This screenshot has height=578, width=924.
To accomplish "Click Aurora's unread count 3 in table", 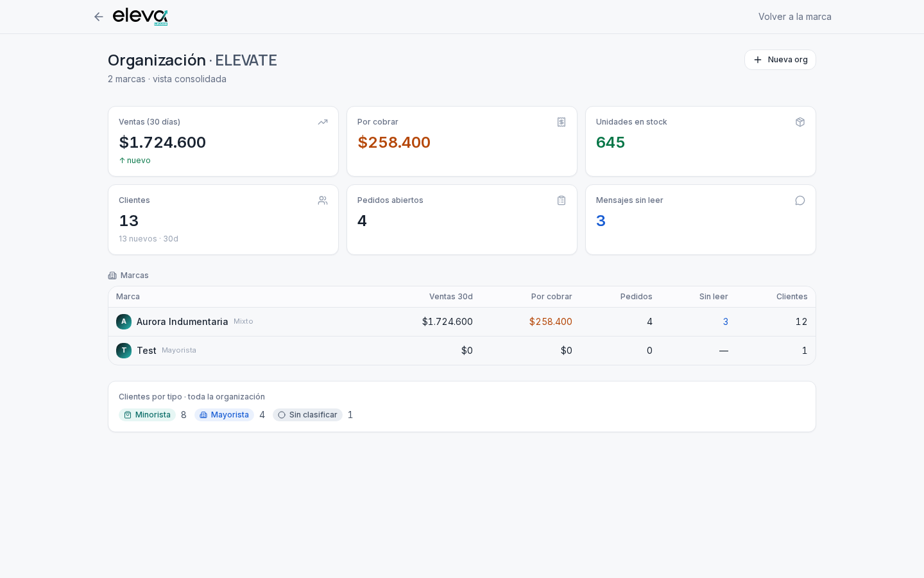I will coord(726,322).
